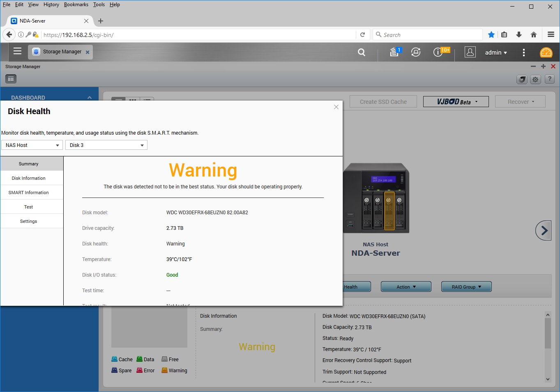This screenshot has width=560, height=392.
Task: Click the WDC WD30EFRX disk model value
Action: point(207,213)
